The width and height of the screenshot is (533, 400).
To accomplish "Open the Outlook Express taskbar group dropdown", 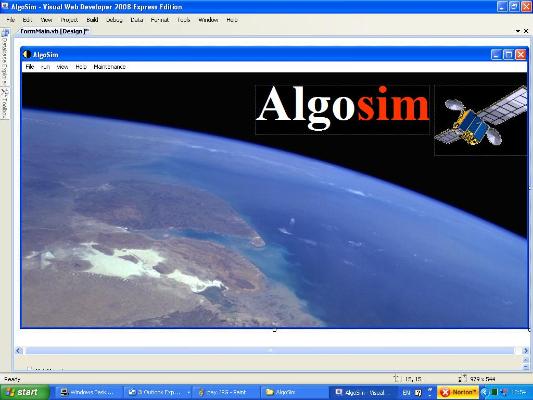I will click(189, 393).
